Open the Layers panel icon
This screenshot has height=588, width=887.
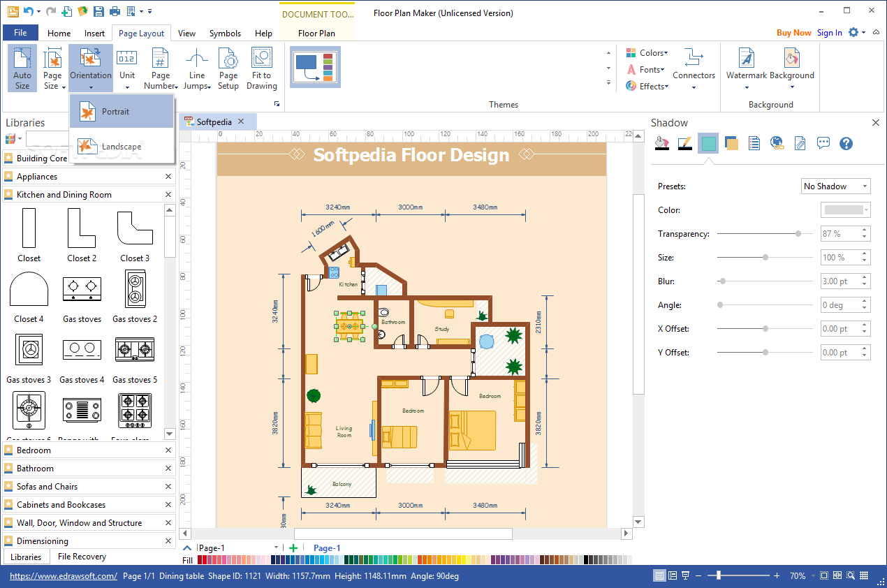[x=731, y=143]
